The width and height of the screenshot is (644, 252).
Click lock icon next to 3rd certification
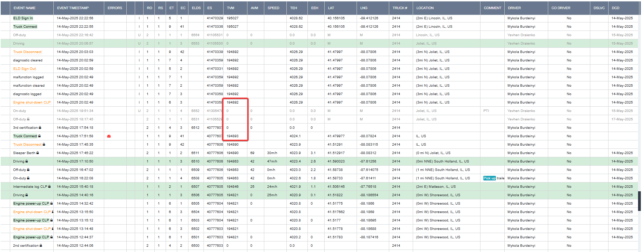click(x=40, y=128)
